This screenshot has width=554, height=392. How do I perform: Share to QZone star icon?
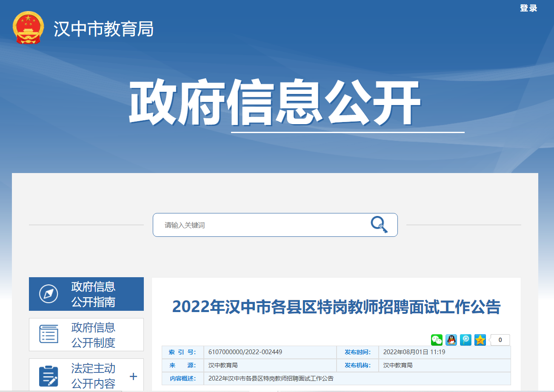pos(480,340)
